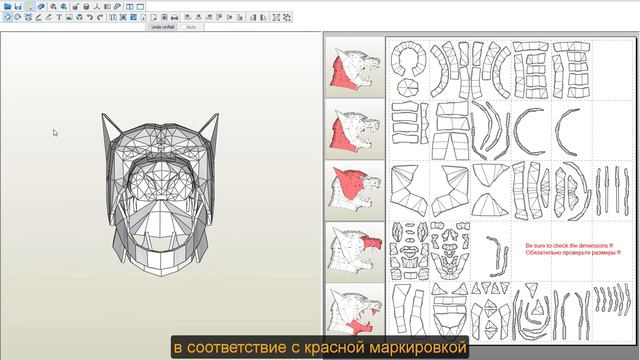Click the printer icon in second toolbar
The image size is (640, 360).
pyautogui.click(x=174, y=17)
